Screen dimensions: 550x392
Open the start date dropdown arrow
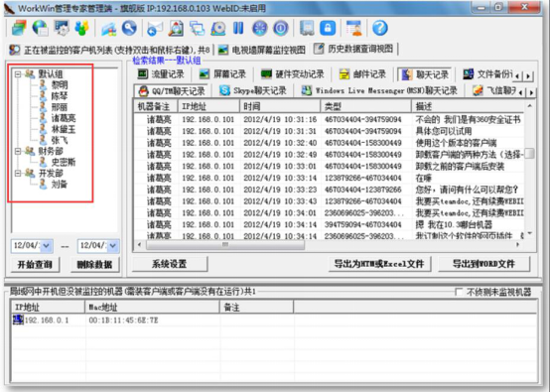[x=47, y=246]
